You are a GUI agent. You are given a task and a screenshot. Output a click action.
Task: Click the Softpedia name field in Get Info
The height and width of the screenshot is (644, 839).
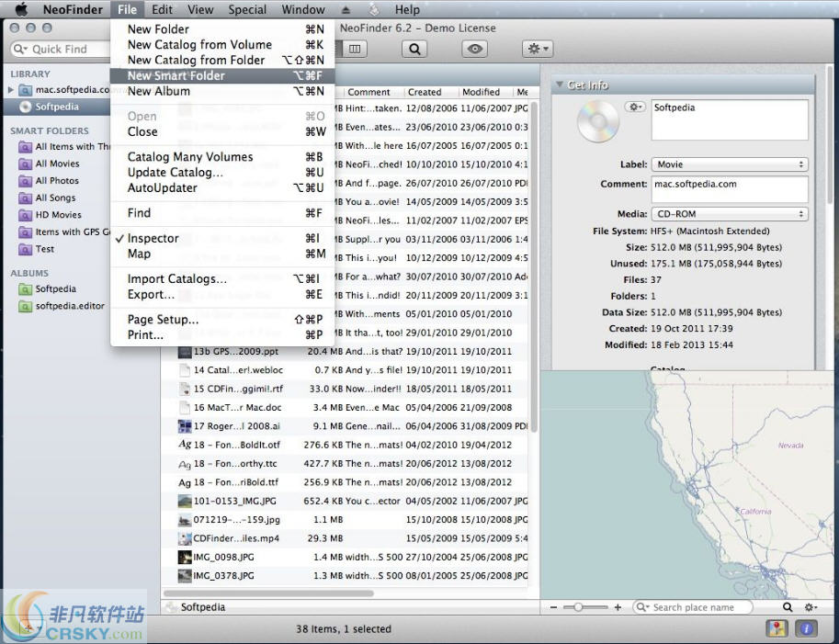click(x=730, y=119)
